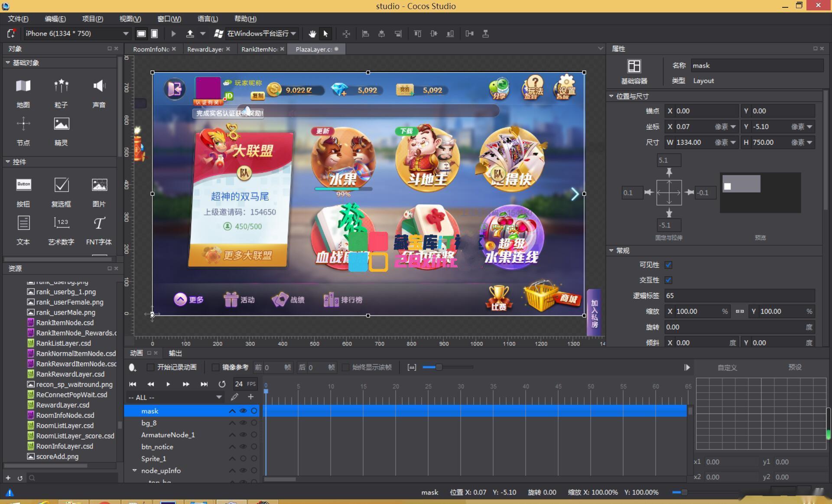Toggle the 可见性 visibility checkbox

(x=668, y=265)
